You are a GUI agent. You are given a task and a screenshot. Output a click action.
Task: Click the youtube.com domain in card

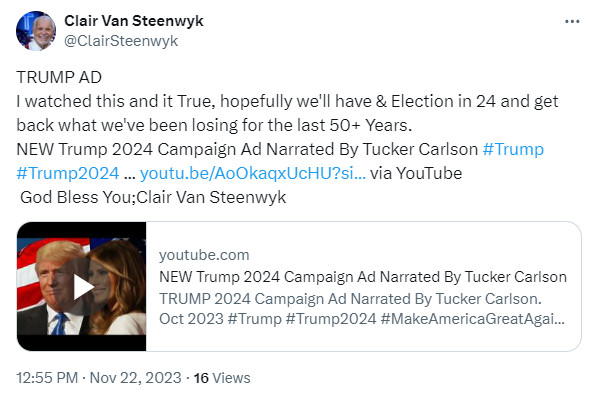pyautogui.click(x=204, y=255)
